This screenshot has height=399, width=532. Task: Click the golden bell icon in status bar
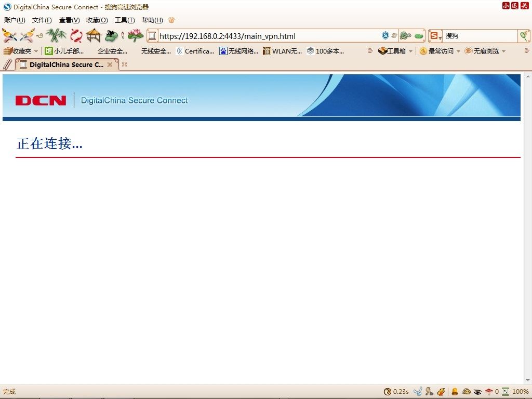455,392
